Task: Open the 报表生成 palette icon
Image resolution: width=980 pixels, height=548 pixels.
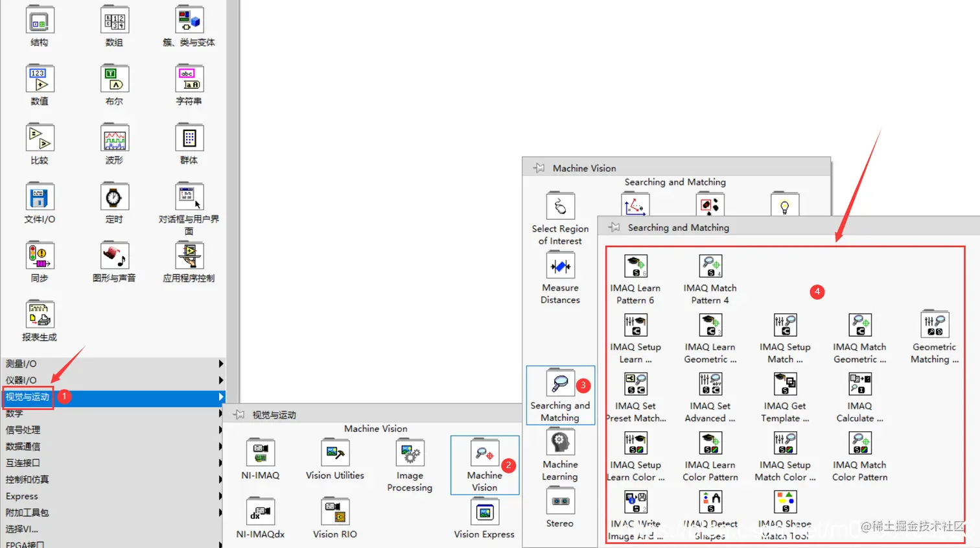Action: click(x=40, y=315)
